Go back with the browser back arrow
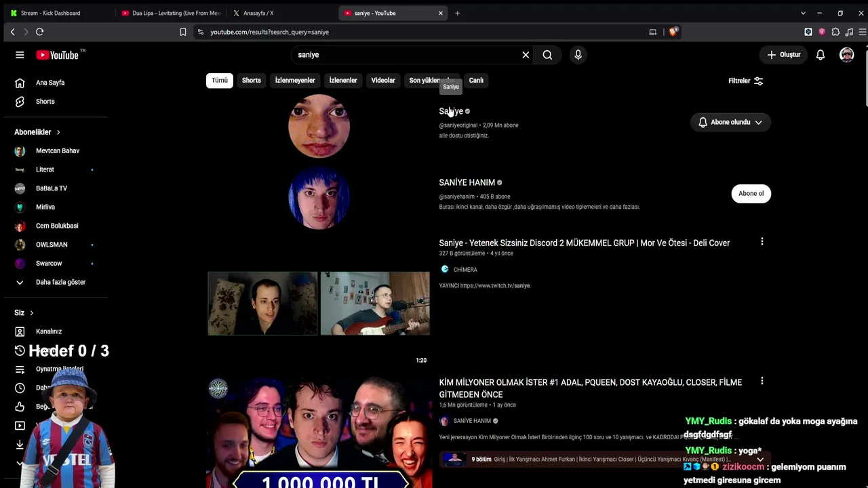868x488 pixels. [x=12, y=32]
